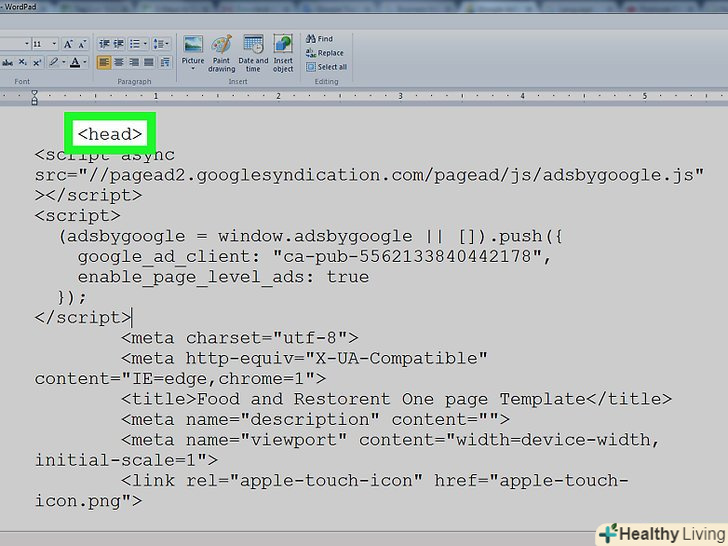Click the text highlight color pen

(x=53, y=62)
